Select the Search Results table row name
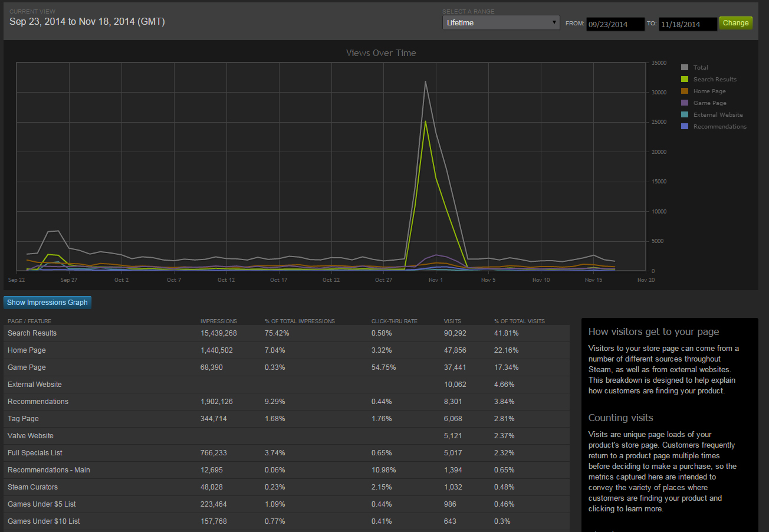 coord(32,333)
